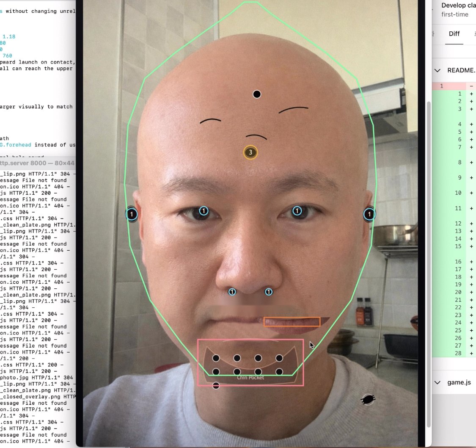
Task: Collapse the README file section
Action: (x=437, y=70)
